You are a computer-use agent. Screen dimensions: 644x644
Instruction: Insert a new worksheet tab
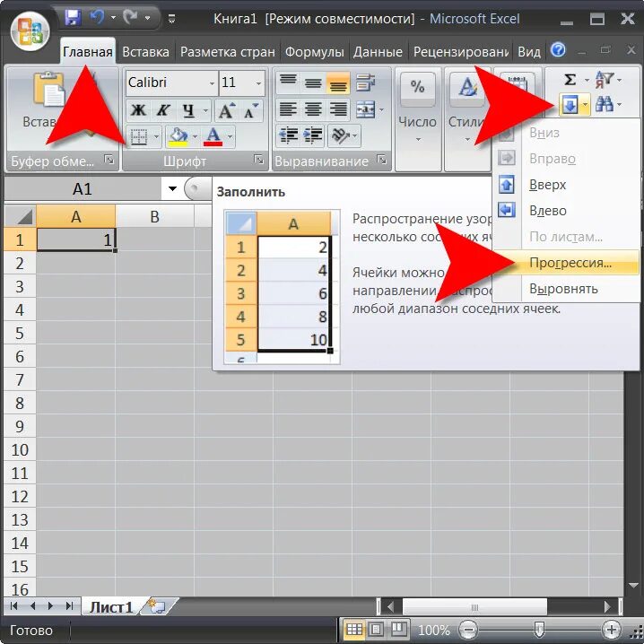click(x=158, y=606)
